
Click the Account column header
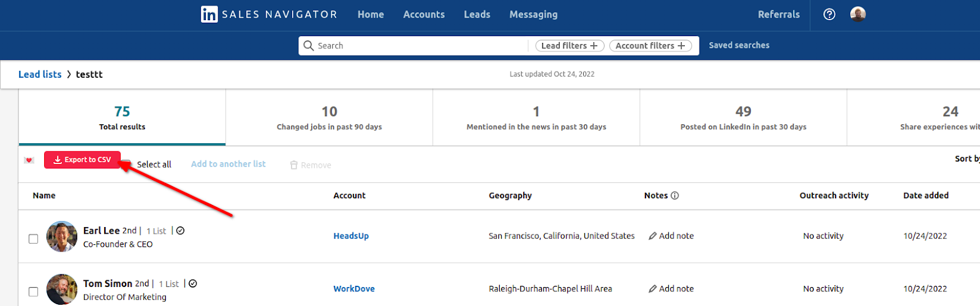tap(349, 195)
